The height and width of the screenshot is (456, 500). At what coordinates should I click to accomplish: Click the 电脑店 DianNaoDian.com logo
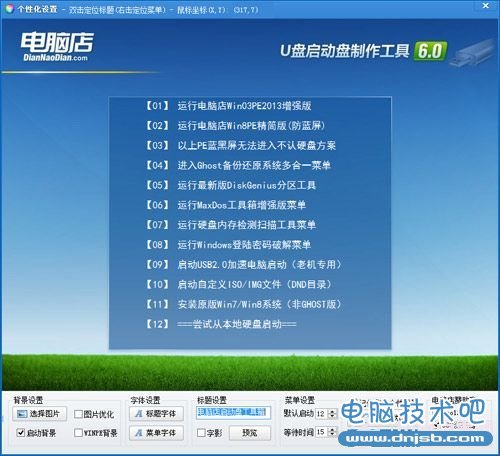pos(57,47)
